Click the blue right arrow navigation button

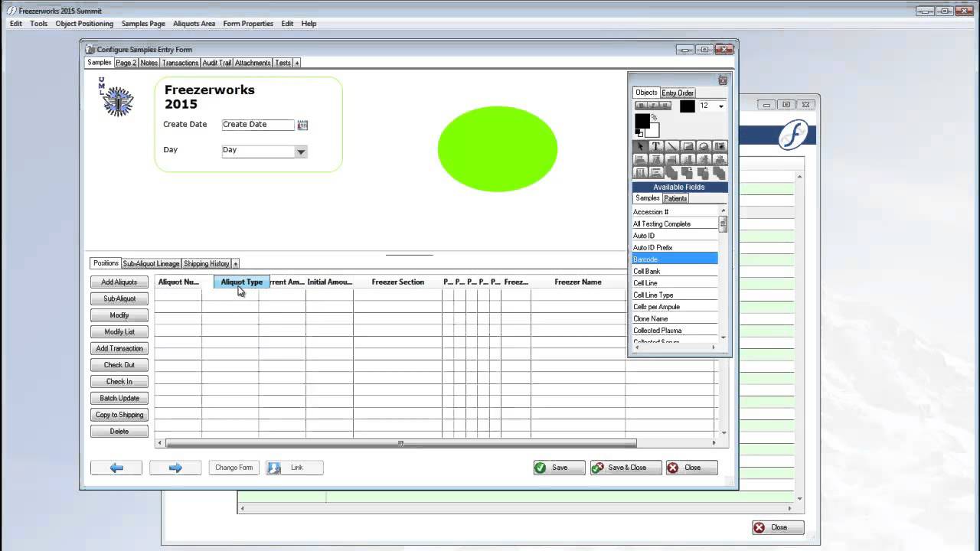pyautogui.click(x=175, y=468)
